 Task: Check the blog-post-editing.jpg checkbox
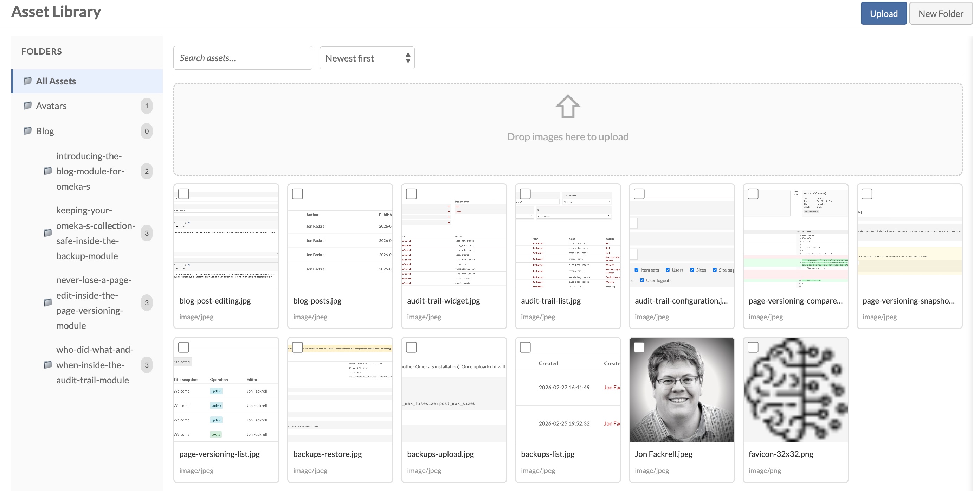184,194
